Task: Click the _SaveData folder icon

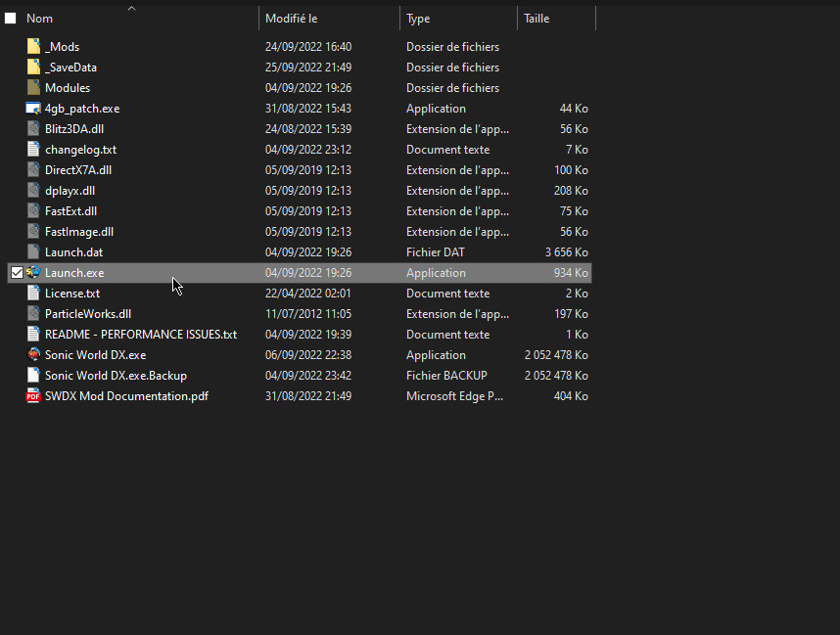Action: pyautogui.click(x=33, y=67)
